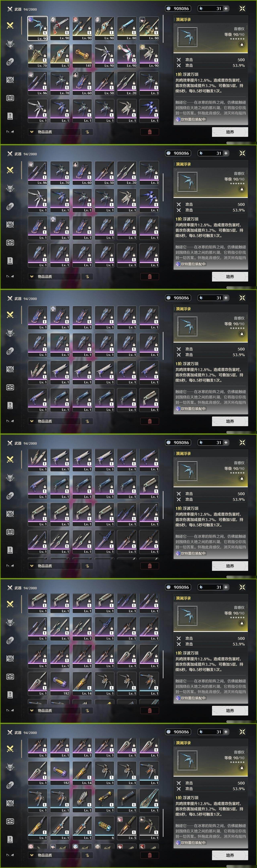Image resolution: width=257 pixels, height=868 pixels.
Task: Select the pill-shaped development items icon in second panel
Action: tap(10, 206)
